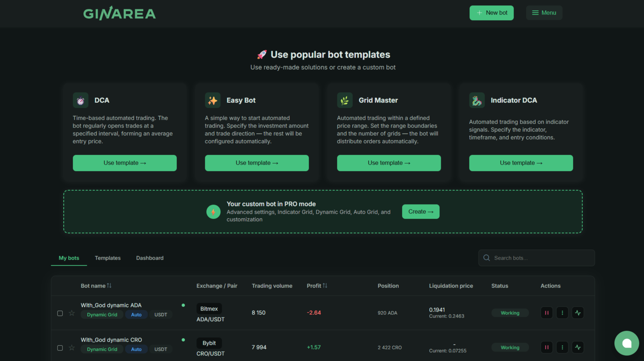Image resolution: width=644 pixels, height=361 pixels.
Task: Favorite the With_God dynamic CRO bot star
Action: pos(72,348)
